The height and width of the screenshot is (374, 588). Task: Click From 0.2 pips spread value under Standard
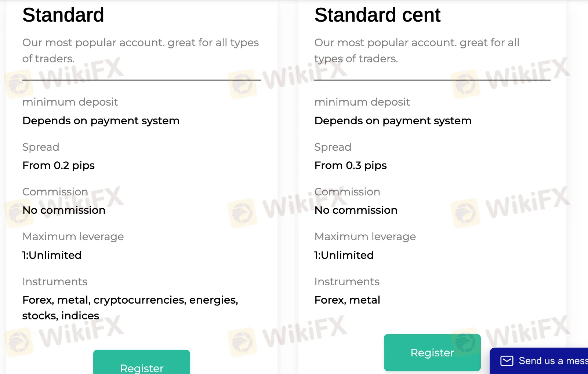point(58,165)
